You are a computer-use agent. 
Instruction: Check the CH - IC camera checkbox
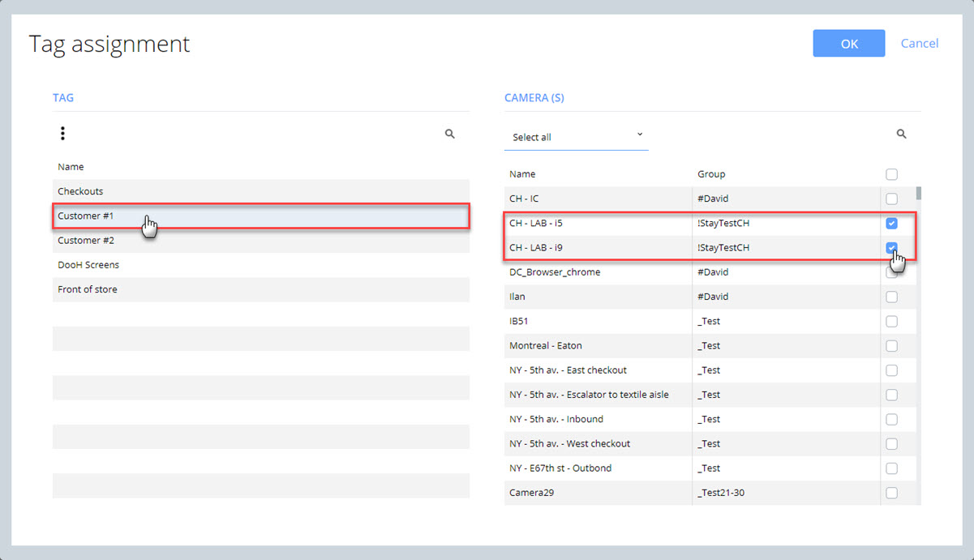click(892, 199)
